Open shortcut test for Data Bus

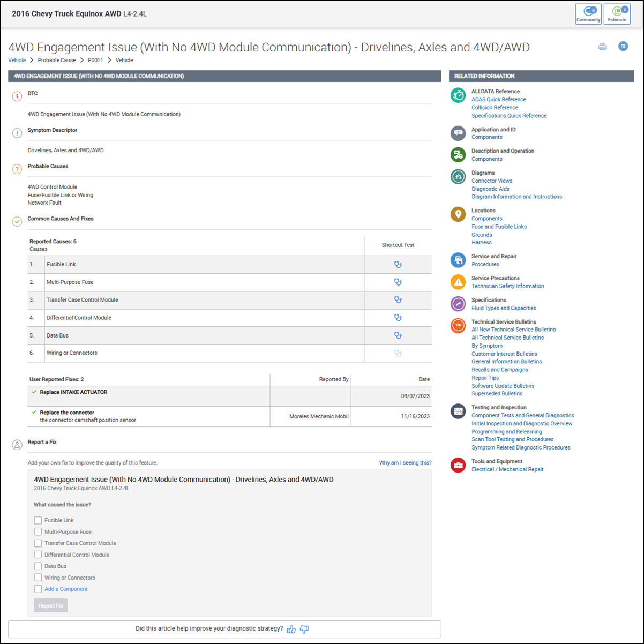[398, 335]
